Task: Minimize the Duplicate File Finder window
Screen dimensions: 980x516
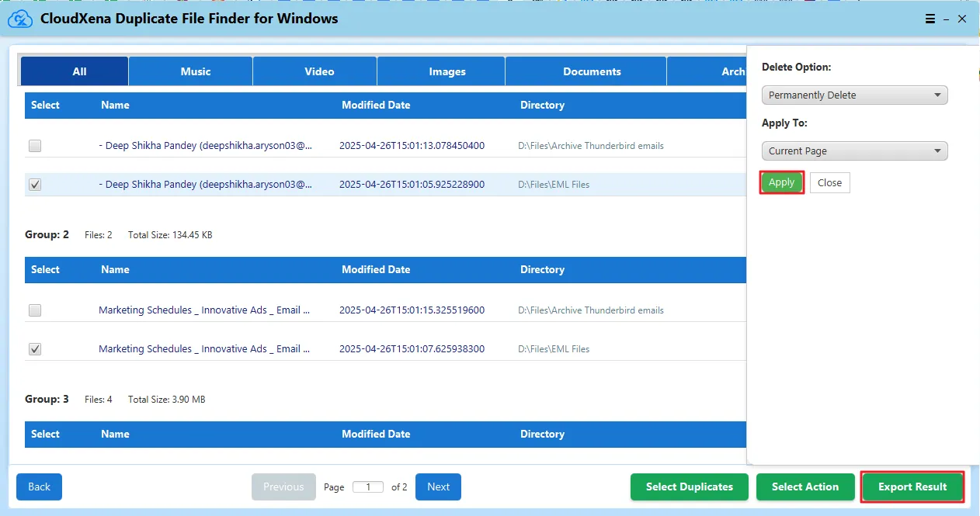Action: [x=947, y=19]
